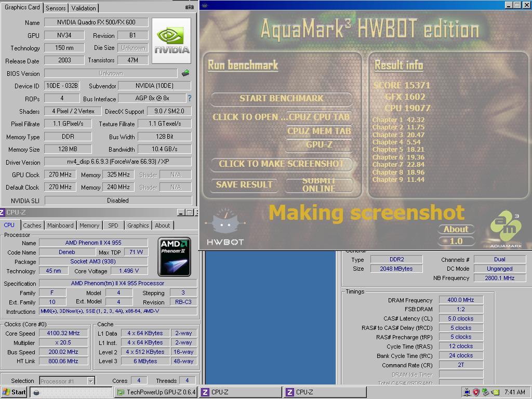Click the Command Rate 2T value
This screenshot has width=532, height=399.
pyautogui.click(x=461, y=365)
